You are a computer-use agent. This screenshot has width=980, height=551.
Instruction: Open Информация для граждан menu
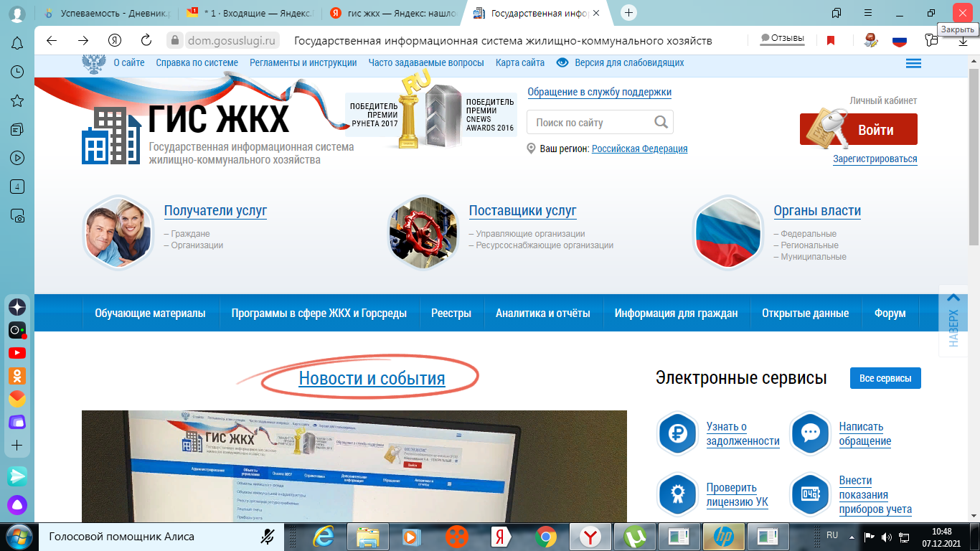click(x=677, y=313)
